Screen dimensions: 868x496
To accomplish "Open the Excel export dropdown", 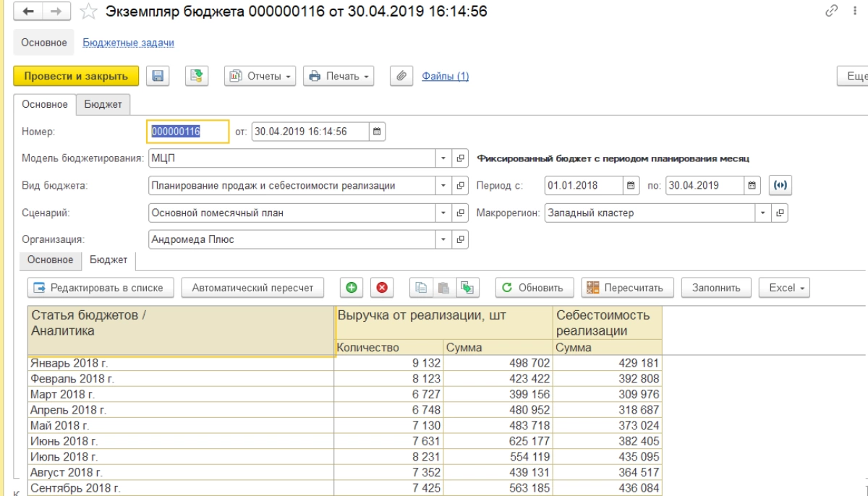I will coord(784,288).
